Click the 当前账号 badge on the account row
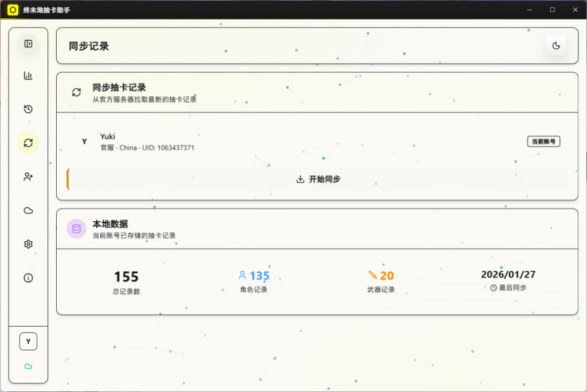587x392 pixels. (543, 141)
